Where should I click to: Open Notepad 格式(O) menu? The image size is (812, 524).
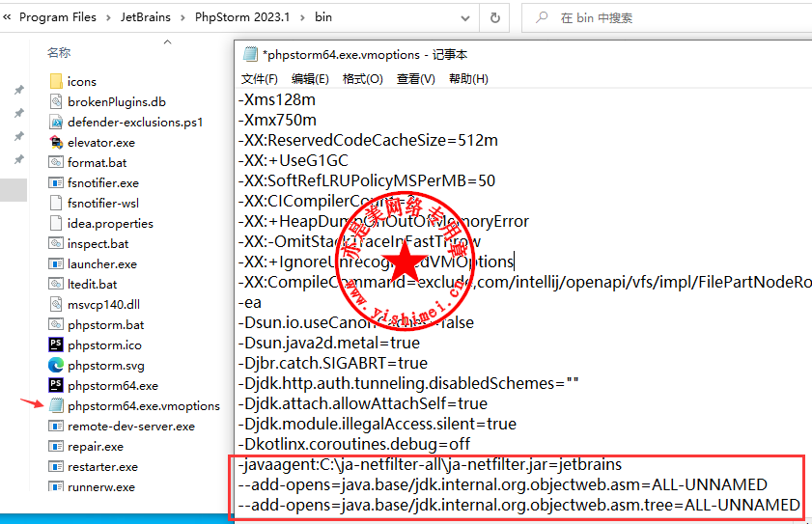363,79
